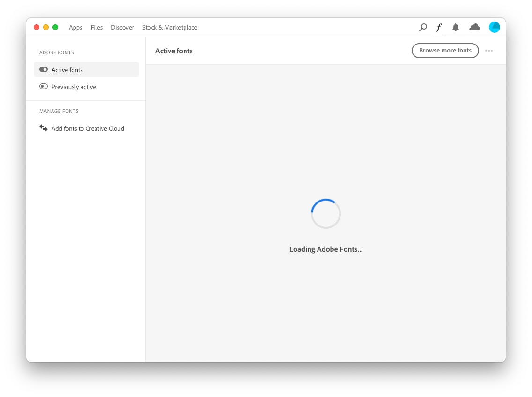Image resolution: width=532 pixels, height=397 pixels.
Task: Click the Fonts f icon in header
Action: (438, 27)
